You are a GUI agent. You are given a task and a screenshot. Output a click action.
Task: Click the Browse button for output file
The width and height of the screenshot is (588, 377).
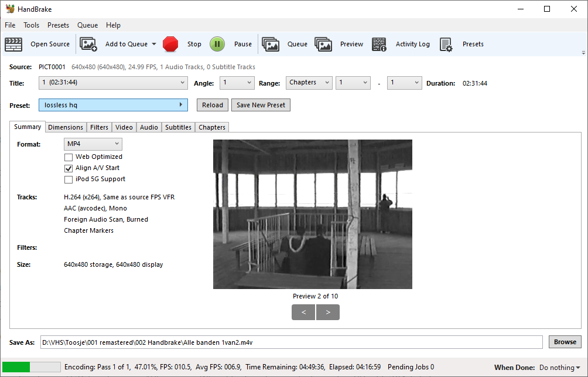(x=565, y=341)
